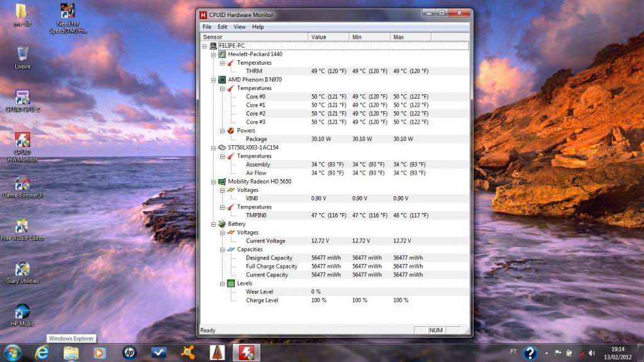Open the View menu
The image size is (644, 362).
[x=240, y=26]
